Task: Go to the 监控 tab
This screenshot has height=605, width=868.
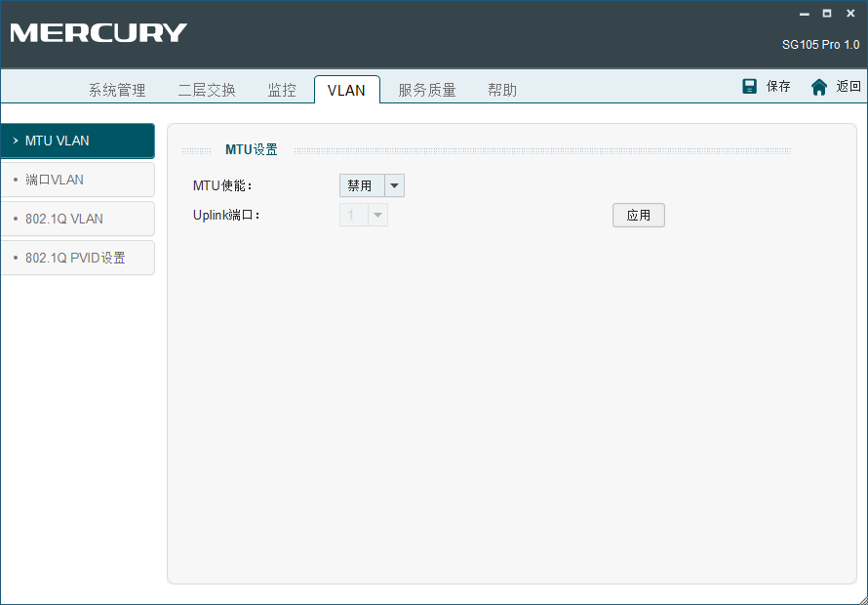Action: 282,90
